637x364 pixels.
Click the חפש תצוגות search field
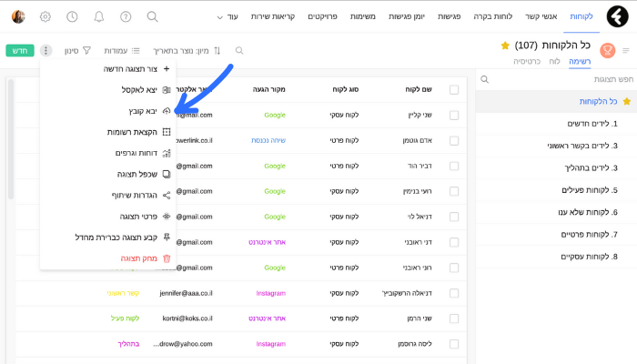click(x=557, y=79)
